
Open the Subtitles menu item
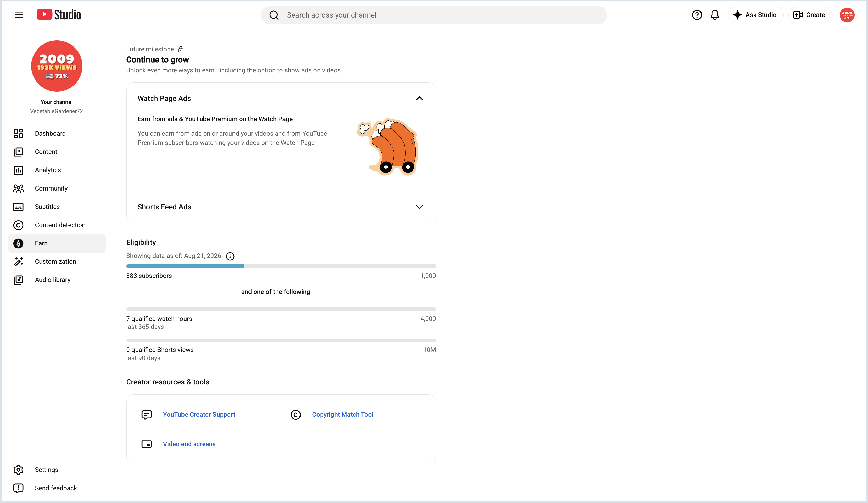coord(57,207)
